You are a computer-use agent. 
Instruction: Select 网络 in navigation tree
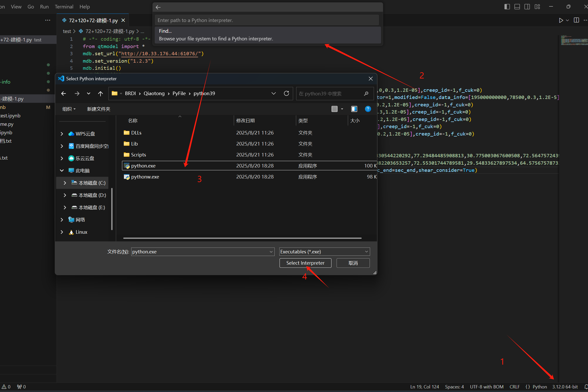[76, 220]
